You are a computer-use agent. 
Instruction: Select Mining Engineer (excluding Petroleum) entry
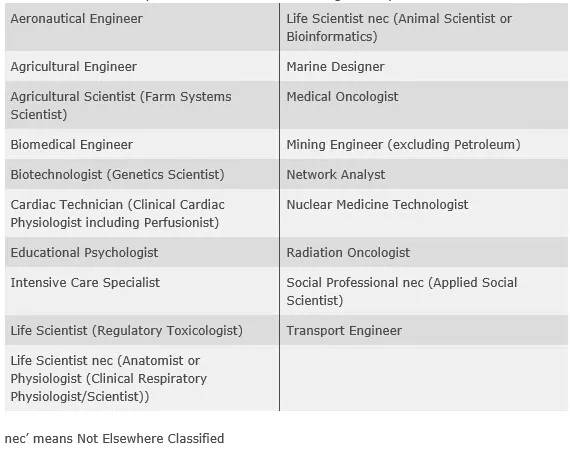(424, 144)
